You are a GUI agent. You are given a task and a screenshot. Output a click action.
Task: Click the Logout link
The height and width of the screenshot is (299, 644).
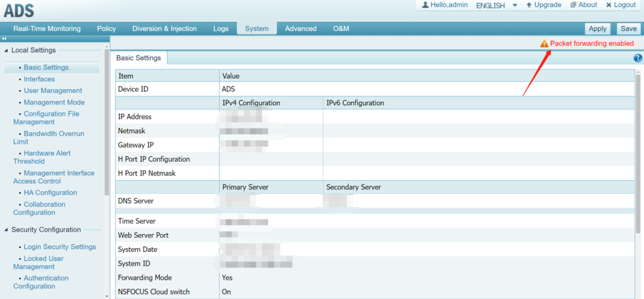(625, 5)
